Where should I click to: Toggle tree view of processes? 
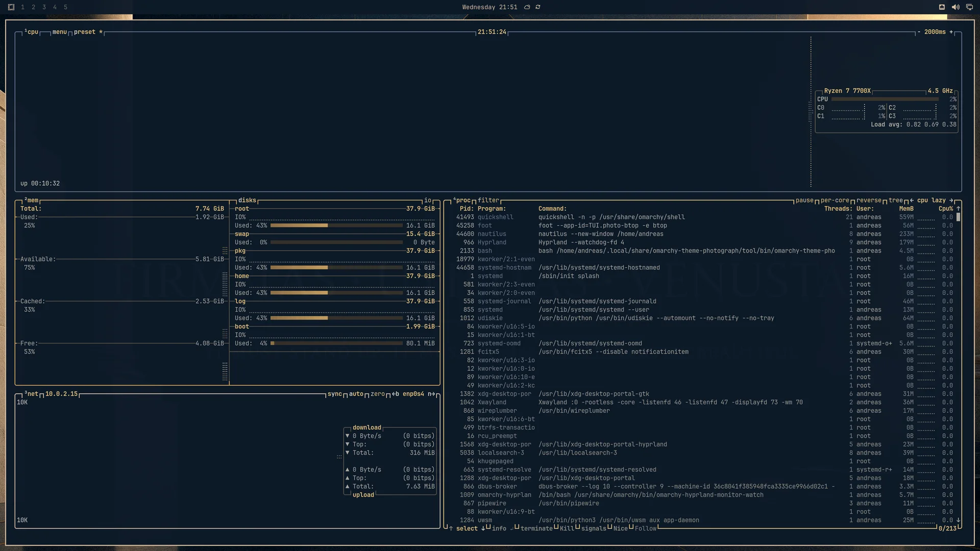(x=896, y=201)
